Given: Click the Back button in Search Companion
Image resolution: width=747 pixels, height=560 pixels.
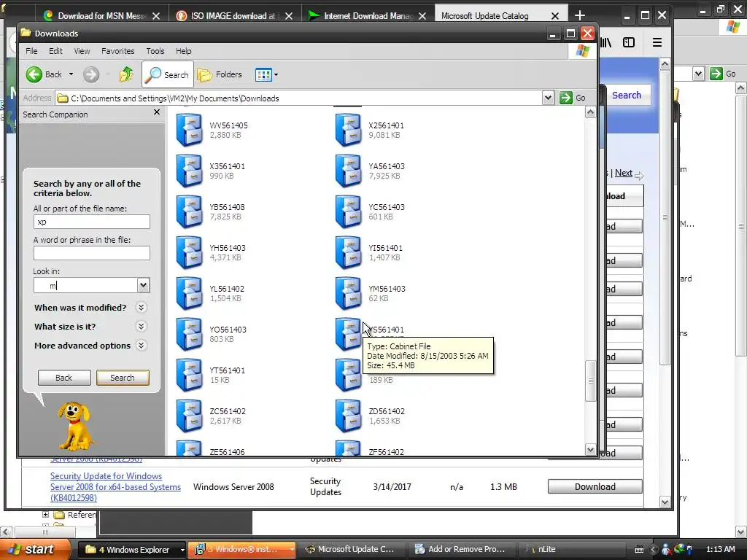Looking at the screenshot, I should click(x=64, y=378).
